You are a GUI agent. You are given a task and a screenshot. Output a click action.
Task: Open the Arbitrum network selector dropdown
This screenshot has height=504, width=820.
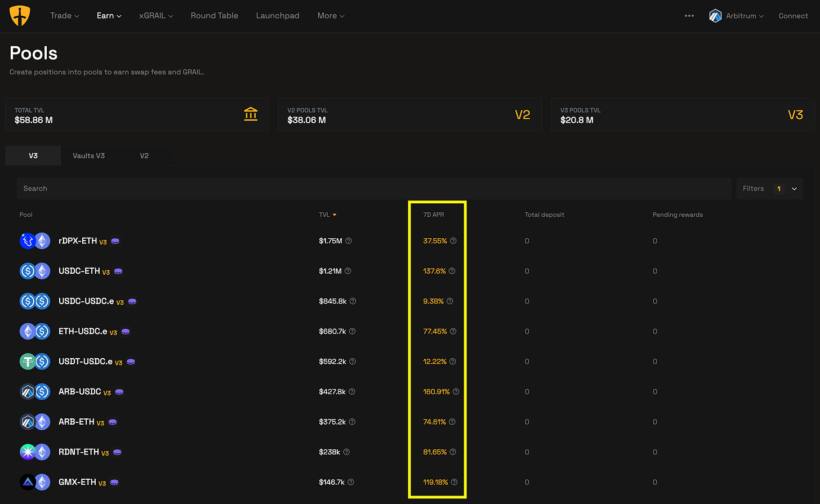pyautogui.click(x=737, y=16)
